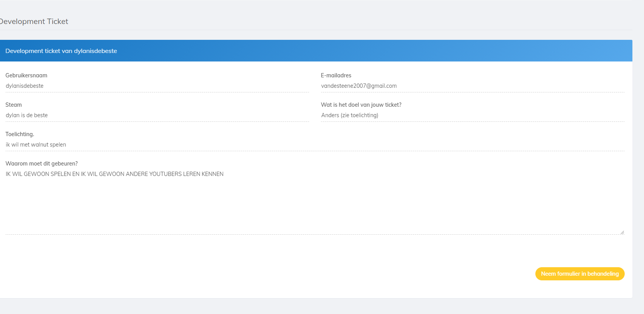Focus the Gebruikersnaam field containing dylanisdebeste
Screen dimensions: 644x314
pos(157,86)
